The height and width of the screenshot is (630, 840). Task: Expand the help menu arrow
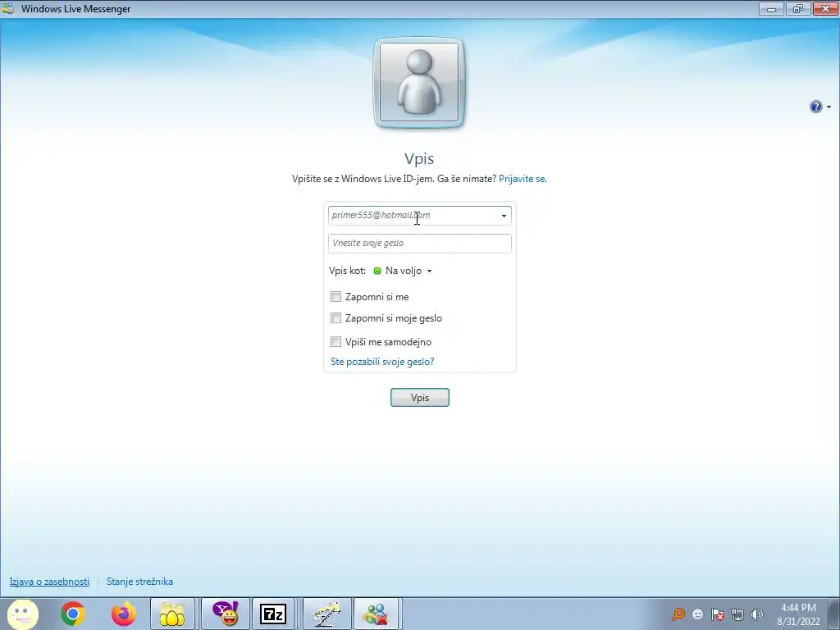(x=829, y=107)
